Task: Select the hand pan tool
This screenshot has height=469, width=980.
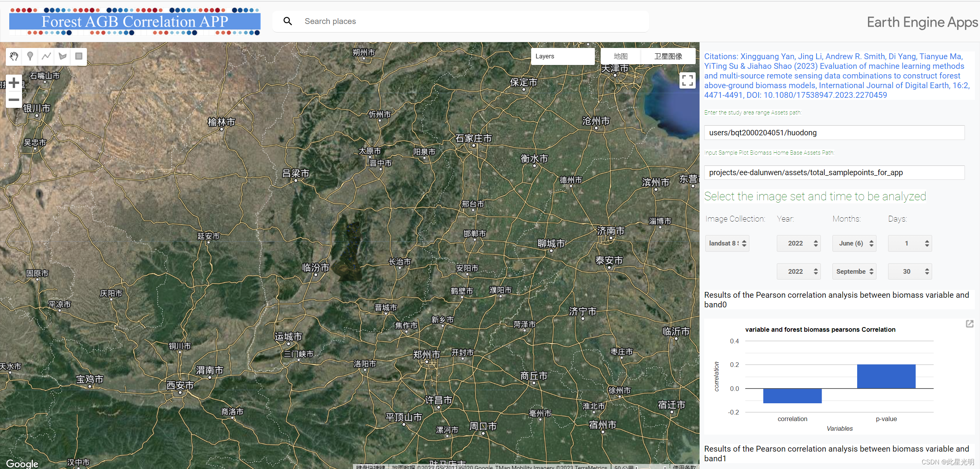Action: (14, 56)
